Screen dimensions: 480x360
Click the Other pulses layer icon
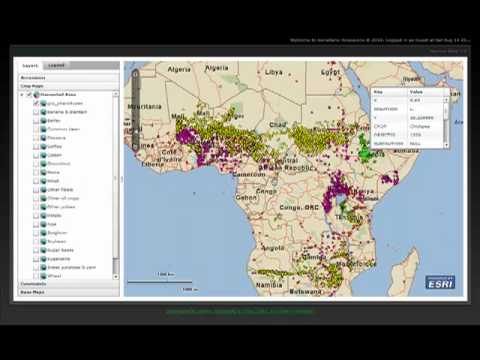pyautogui.click(x=43, y=207)
